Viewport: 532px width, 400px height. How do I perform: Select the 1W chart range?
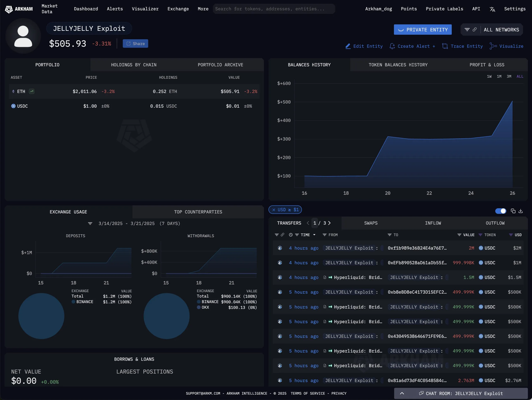[x=489, y=76]
